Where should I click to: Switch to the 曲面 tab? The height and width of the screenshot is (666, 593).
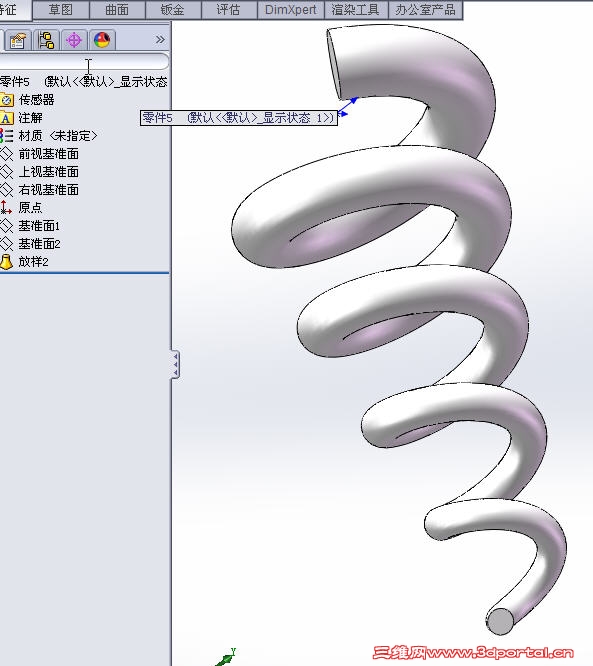coord(117,9)
